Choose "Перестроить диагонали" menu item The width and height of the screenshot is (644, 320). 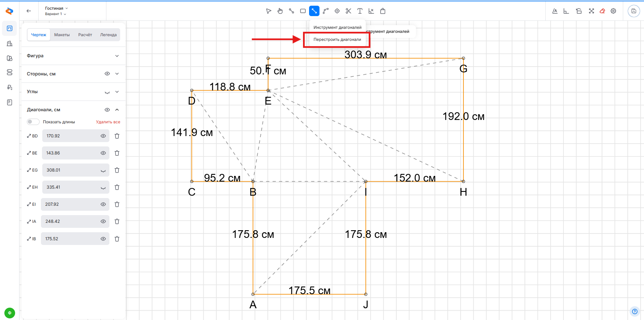[337, 40]
